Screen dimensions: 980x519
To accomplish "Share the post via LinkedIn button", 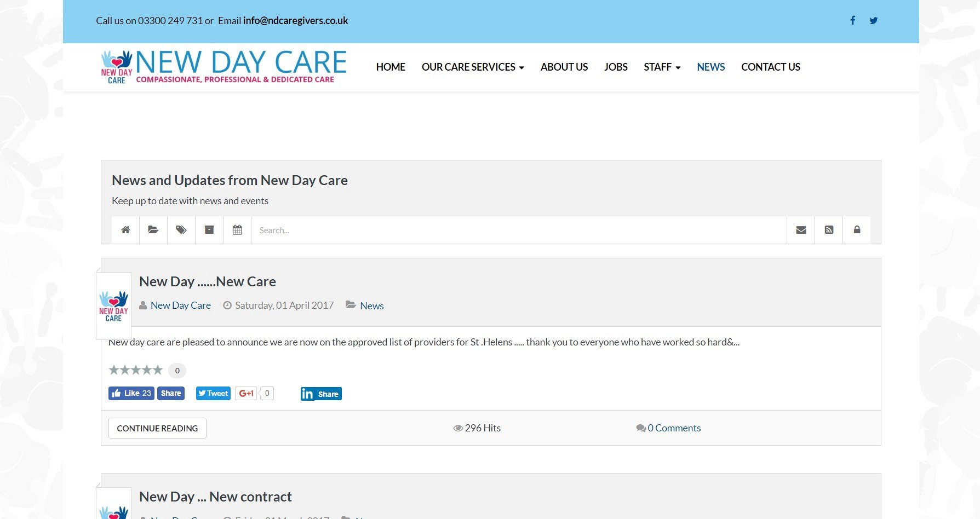I will point(321,394).
